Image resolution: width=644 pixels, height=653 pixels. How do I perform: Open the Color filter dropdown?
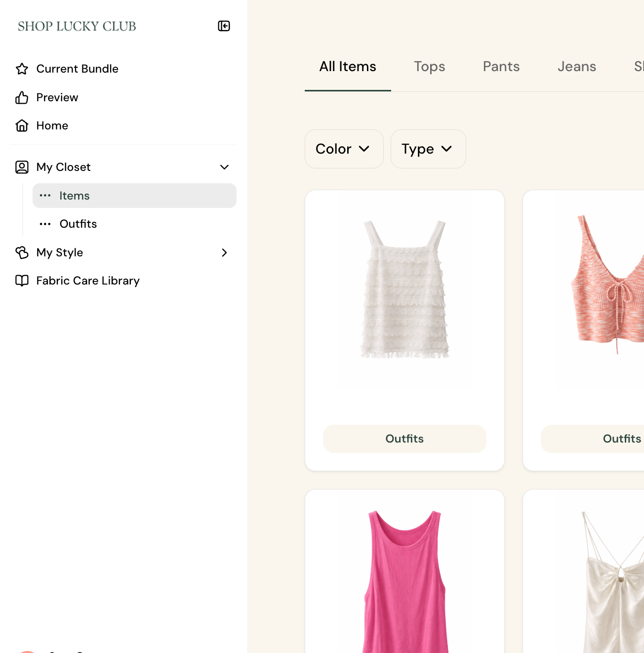click(344, 149)
